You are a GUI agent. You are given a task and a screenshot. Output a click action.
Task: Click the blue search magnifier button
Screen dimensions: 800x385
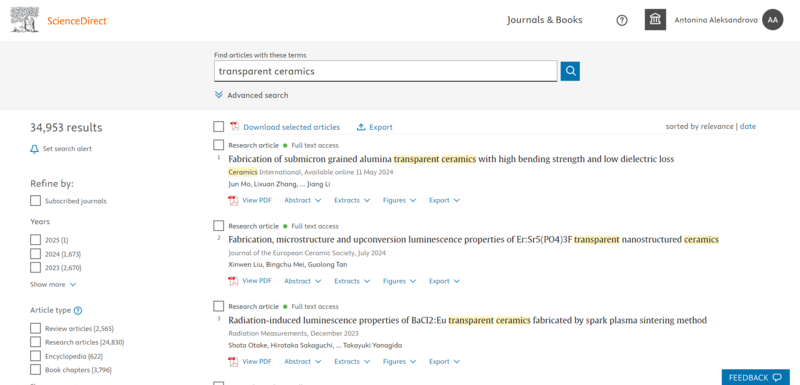pyautogui.click(x=570, y=71)
